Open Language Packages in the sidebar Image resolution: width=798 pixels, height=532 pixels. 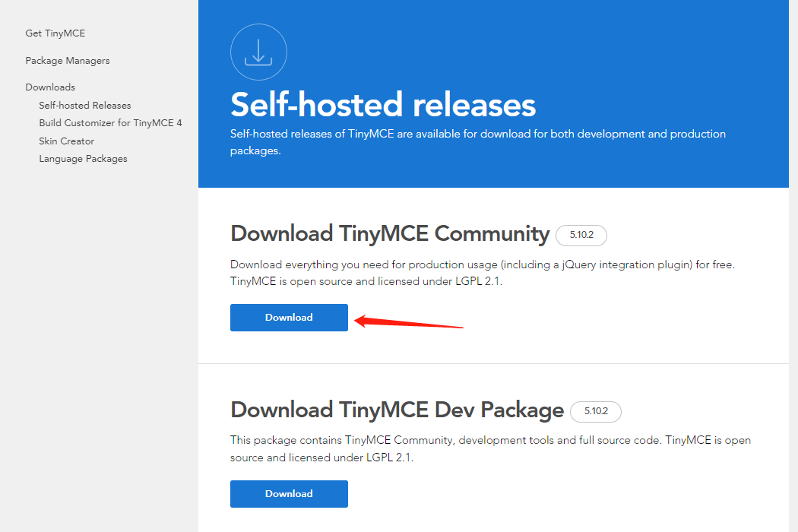[83, 159]
